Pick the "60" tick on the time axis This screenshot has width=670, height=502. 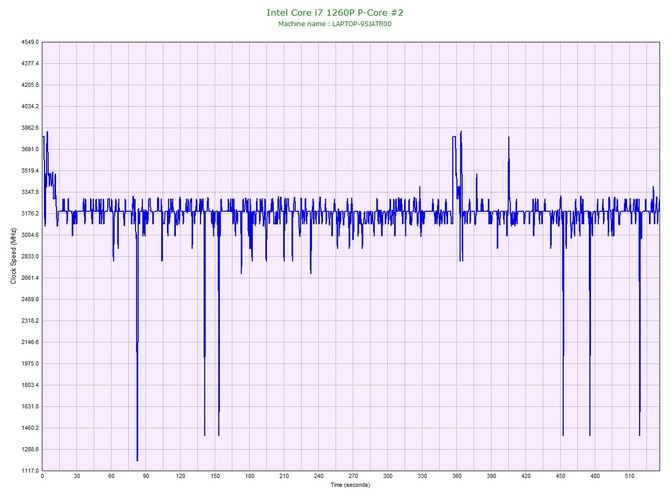click(x=112, y=476)
